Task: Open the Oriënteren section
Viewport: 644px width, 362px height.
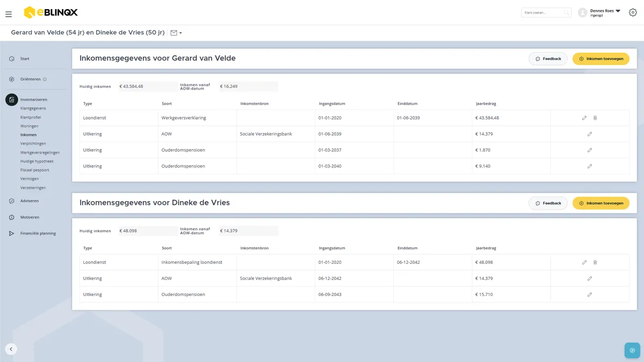Action: click(x=31, y=79)
